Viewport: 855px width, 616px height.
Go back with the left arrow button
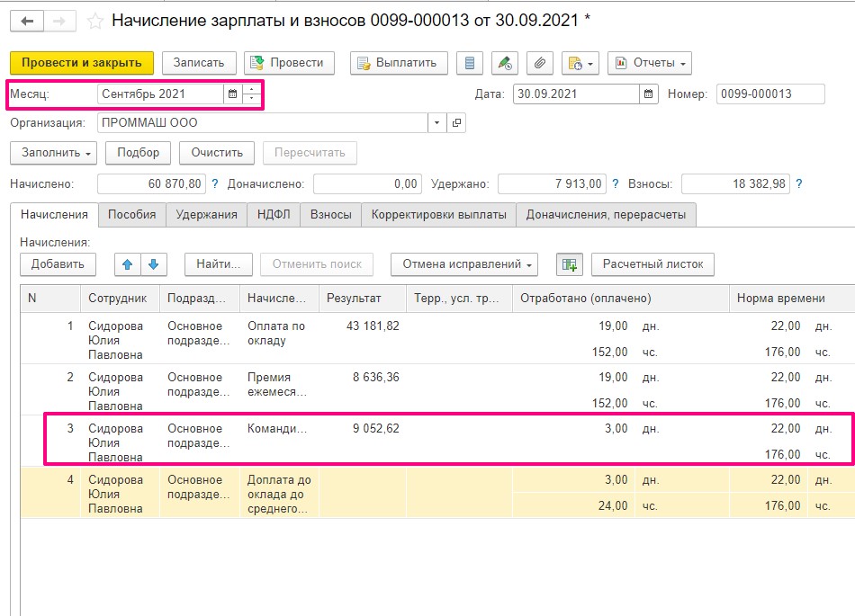27,22
